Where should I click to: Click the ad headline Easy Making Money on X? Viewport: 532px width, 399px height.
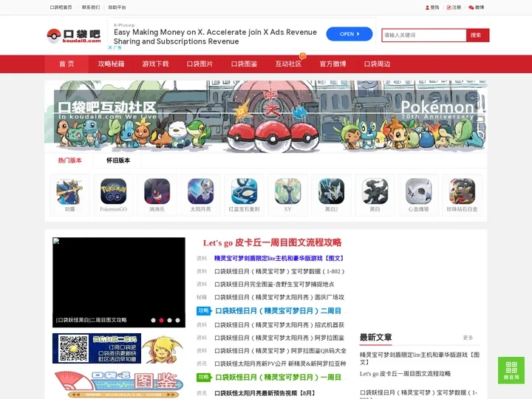click(215, 37)
